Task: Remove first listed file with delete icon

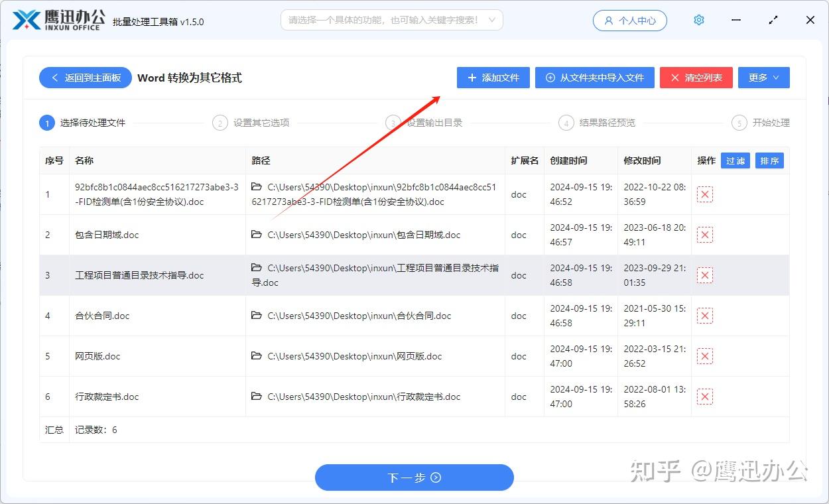Action: (704, 194)
